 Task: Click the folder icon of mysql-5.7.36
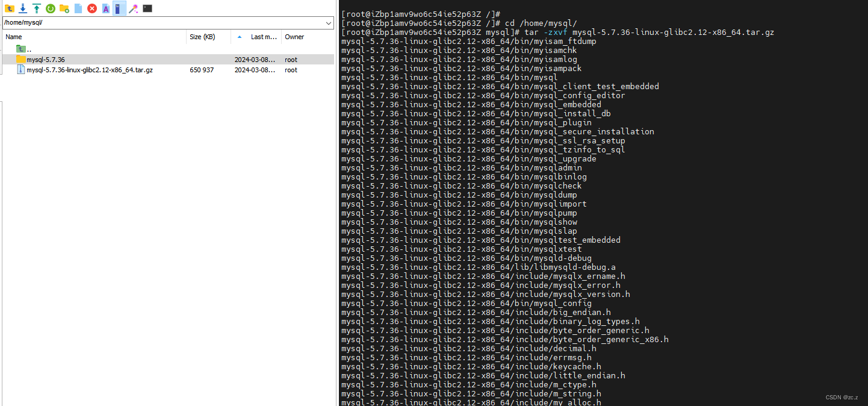tap(21, 60)
